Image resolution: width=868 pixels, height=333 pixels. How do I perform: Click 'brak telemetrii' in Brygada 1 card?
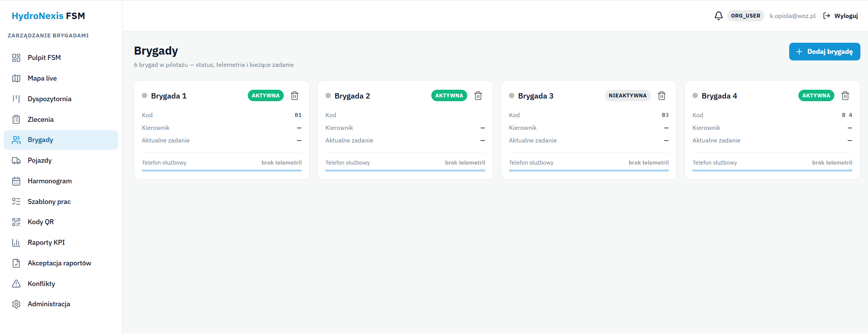281,163
